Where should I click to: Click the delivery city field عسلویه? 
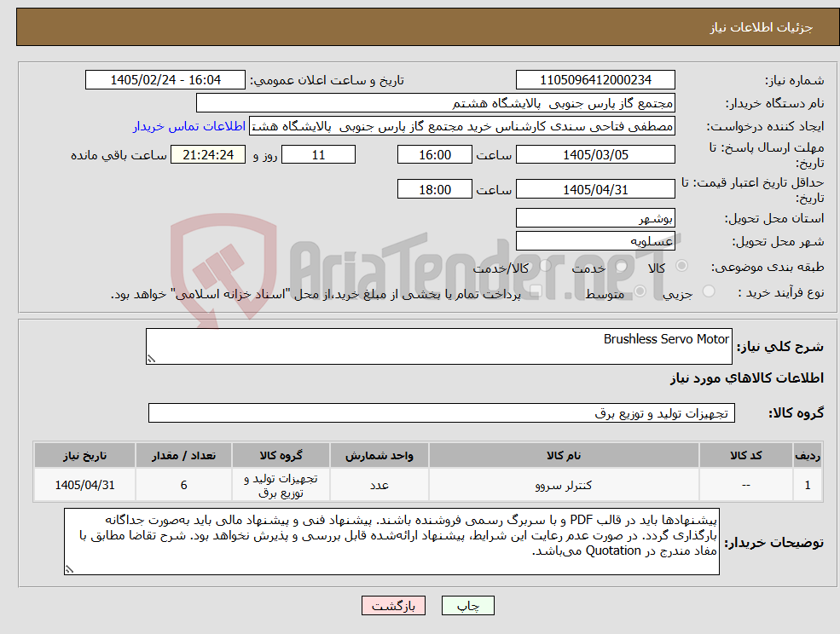coord(595,241)
